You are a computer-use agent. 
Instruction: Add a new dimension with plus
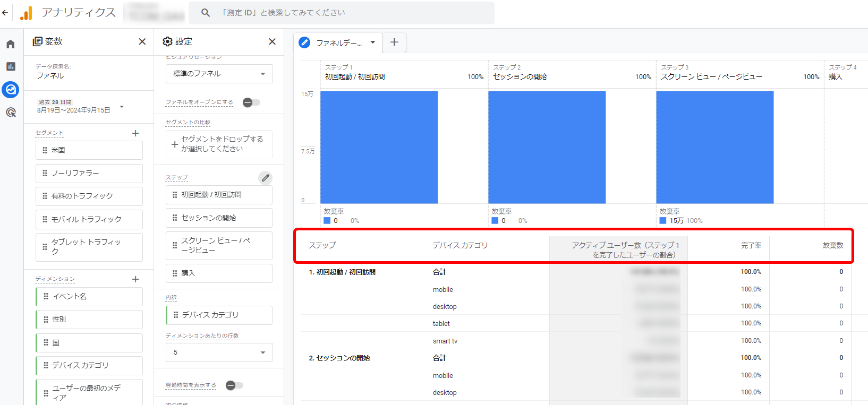[x=135, y=279]
